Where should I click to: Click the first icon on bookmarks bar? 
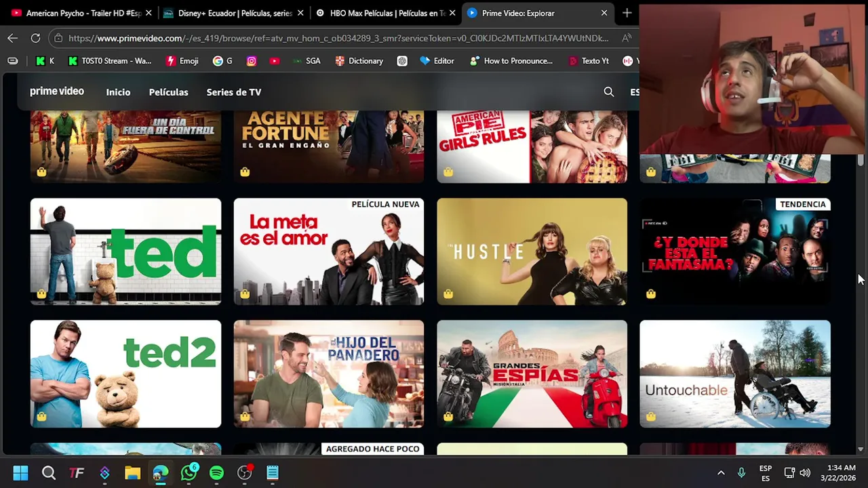[x=12, y=60]
